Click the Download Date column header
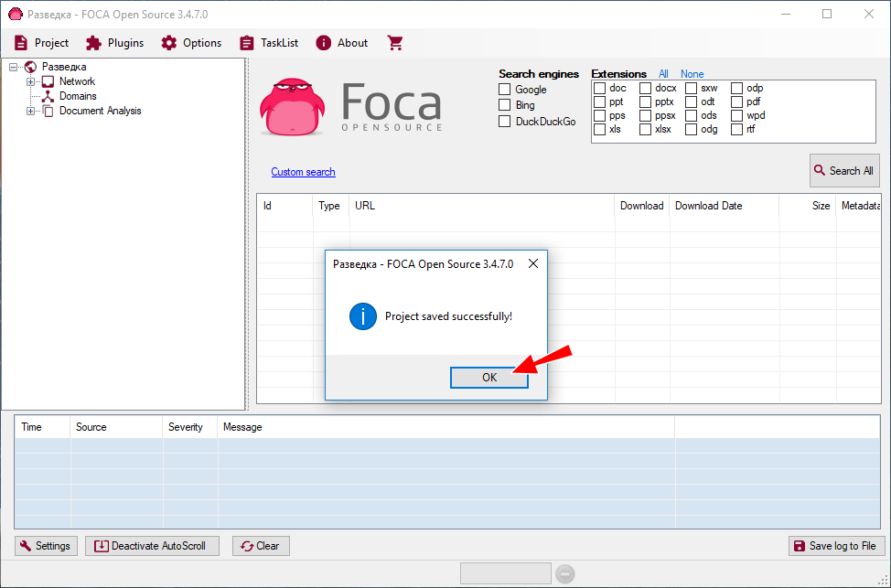Image resolution: width=891 pixels, height=588 pixels. click(x=724, y=206)
